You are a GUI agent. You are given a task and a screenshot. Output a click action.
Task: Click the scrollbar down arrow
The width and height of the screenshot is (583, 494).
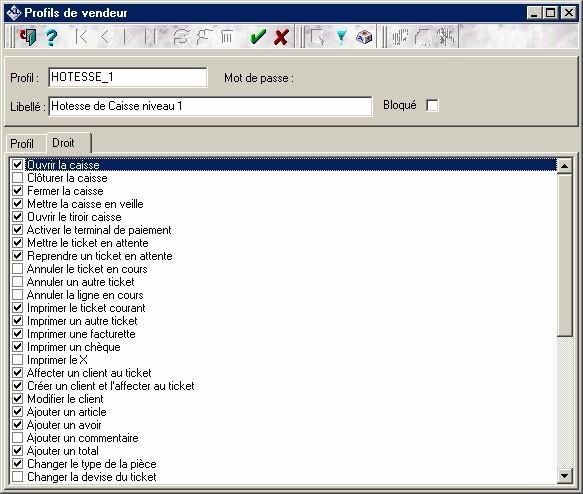(x=564, y=475)
